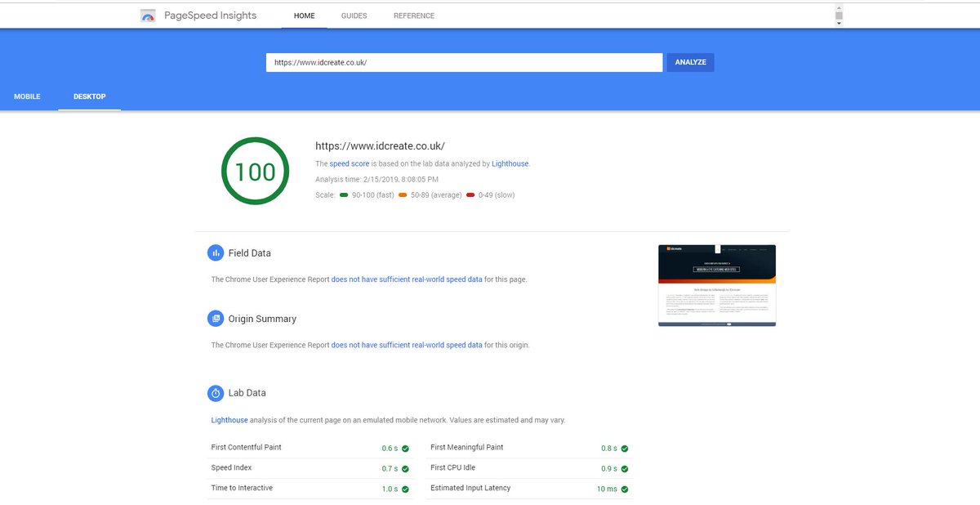Screen dimensions: 980x505
Task: Click the scrollbar down arrow
Action: click(839, 24)
